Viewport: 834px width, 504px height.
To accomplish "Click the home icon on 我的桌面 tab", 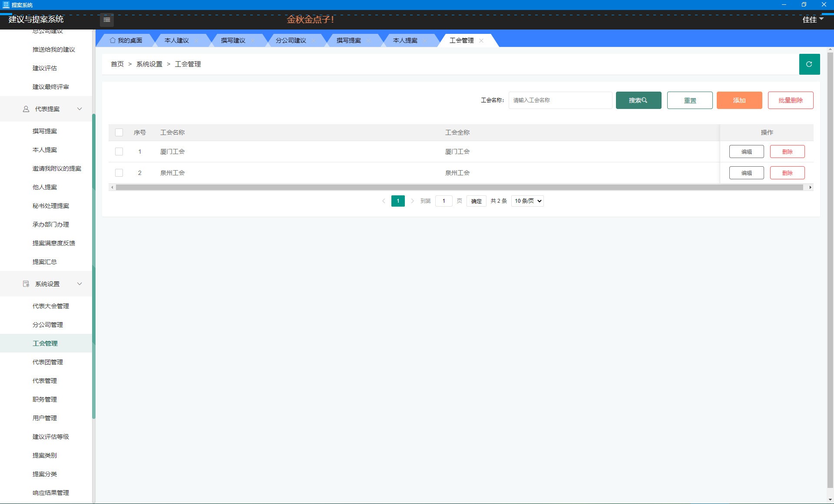I will coord(113,40).
